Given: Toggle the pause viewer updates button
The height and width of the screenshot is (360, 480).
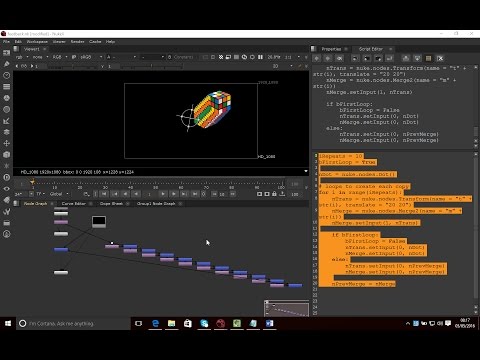Looking at the screenshot, I should tap(260, 57).
